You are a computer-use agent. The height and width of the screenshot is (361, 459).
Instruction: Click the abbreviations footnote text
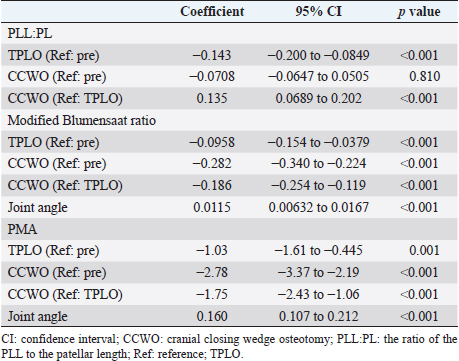point(229,346)
